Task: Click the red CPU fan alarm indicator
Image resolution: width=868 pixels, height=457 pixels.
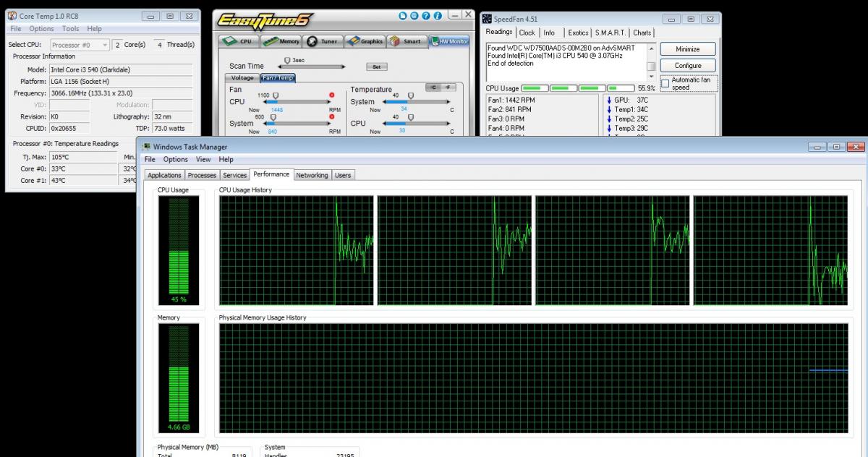Action: 332,95
